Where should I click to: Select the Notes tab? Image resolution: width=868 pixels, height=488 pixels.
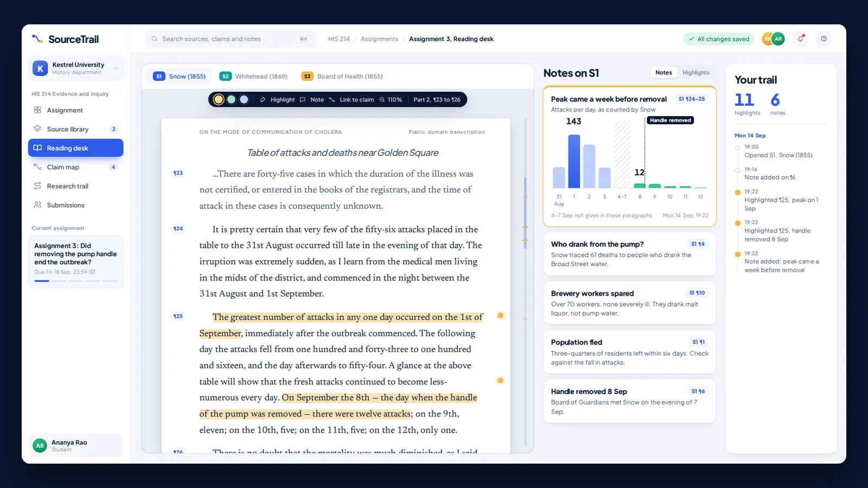[x=663, y=73]
